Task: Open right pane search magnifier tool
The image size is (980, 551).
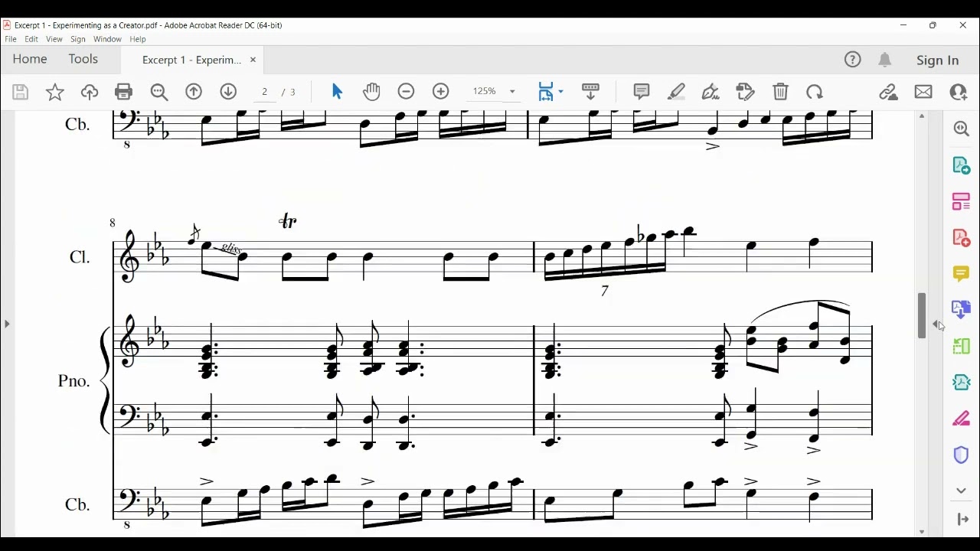Action: tap(962, 129)
